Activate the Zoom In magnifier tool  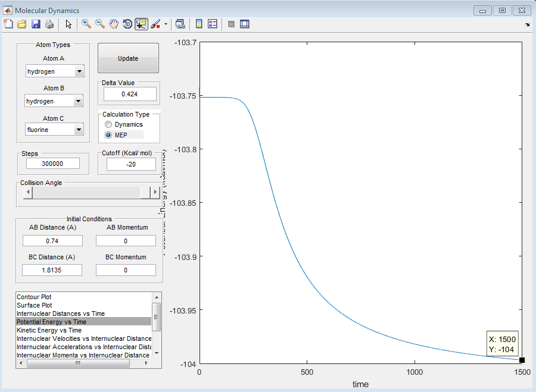[86, 24]
